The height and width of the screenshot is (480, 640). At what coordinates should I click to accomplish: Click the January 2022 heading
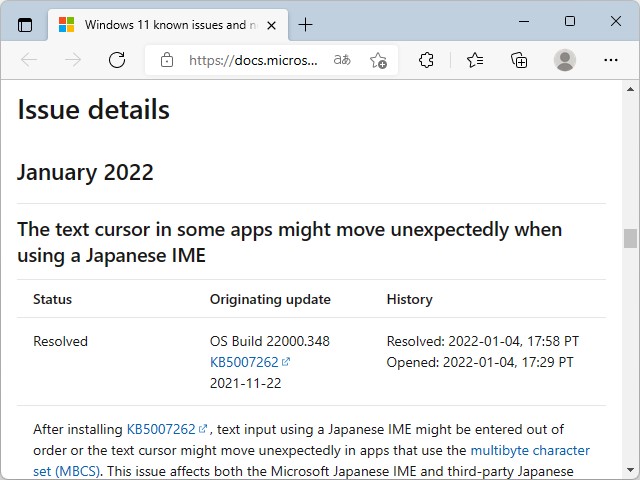click(x=85, y=172)
